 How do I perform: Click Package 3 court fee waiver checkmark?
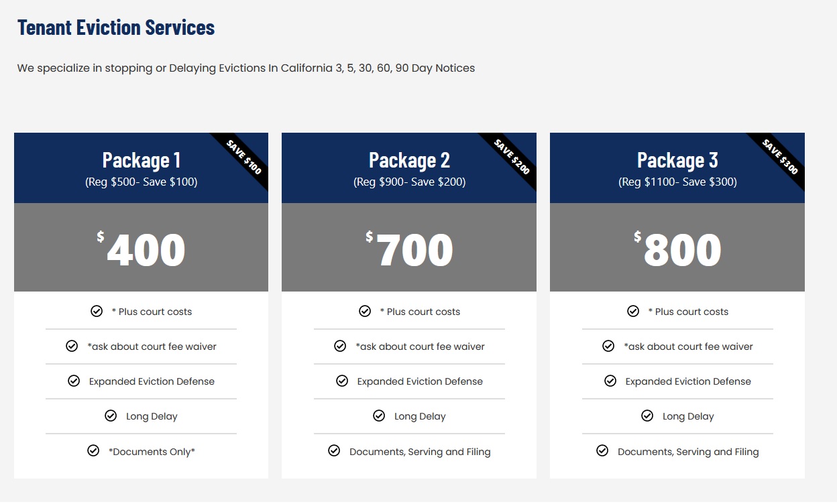pyautogui.click(x=608, y=346)
